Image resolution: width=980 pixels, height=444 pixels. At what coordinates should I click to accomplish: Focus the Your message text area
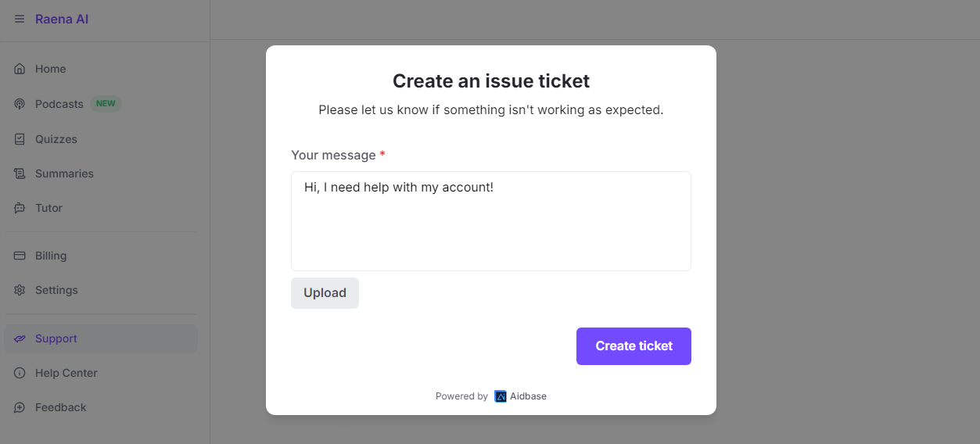[491, 221]
